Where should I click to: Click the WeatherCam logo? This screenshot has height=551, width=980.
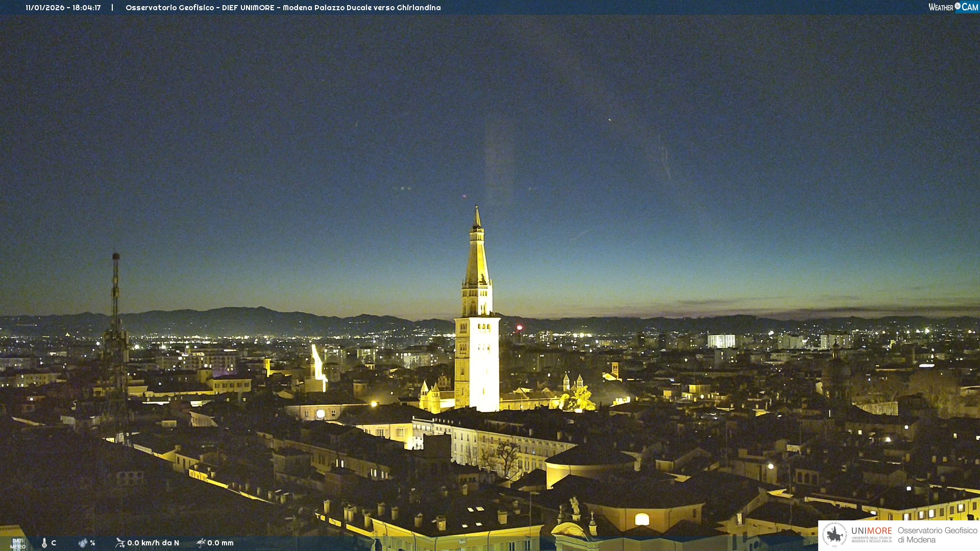953,7
